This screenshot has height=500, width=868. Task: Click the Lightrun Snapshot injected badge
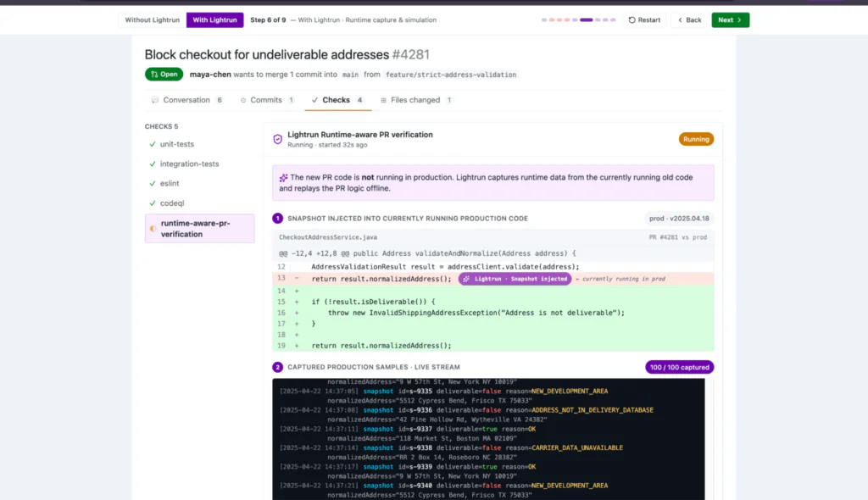[515, 279]
